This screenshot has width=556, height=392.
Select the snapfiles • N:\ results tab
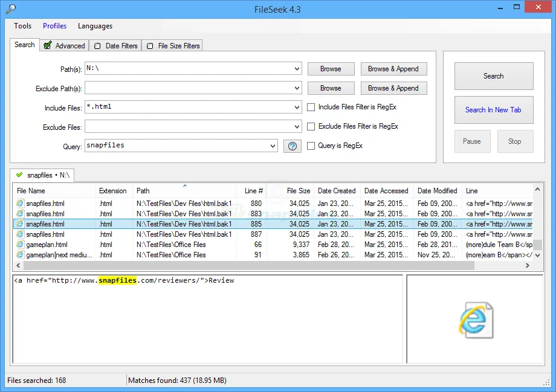[42, 175]
